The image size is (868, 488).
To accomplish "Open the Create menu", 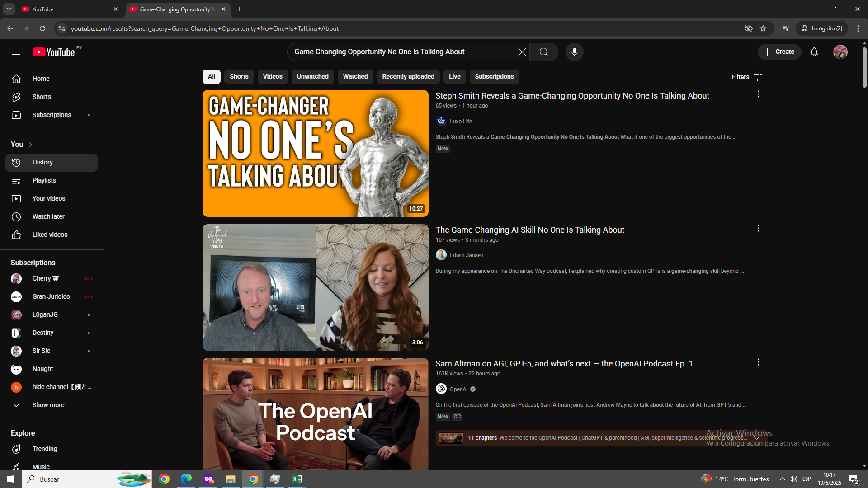I will click(779, 52).
